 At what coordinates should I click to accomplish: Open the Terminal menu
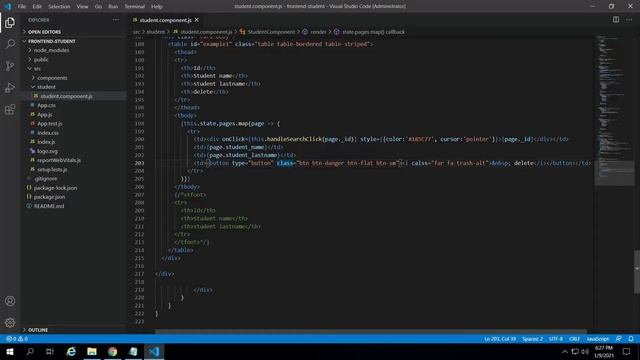pyautogui.click(x=134, y=6)
